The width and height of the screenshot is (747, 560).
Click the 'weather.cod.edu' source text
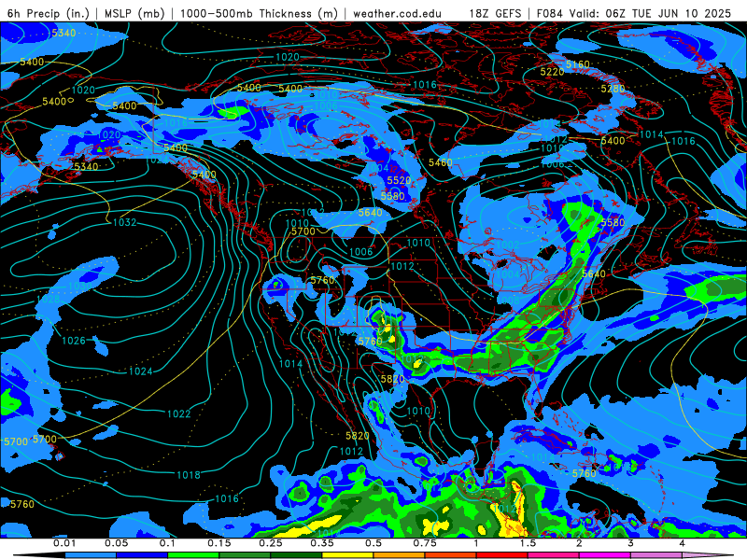click(397, 13)
